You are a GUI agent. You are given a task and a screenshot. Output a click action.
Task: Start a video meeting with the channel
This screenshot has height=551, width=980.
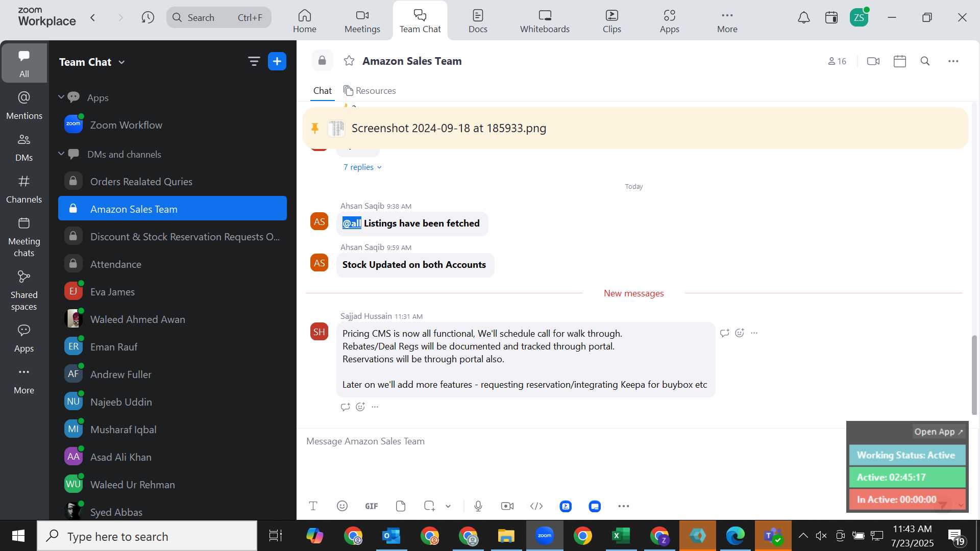873,61
